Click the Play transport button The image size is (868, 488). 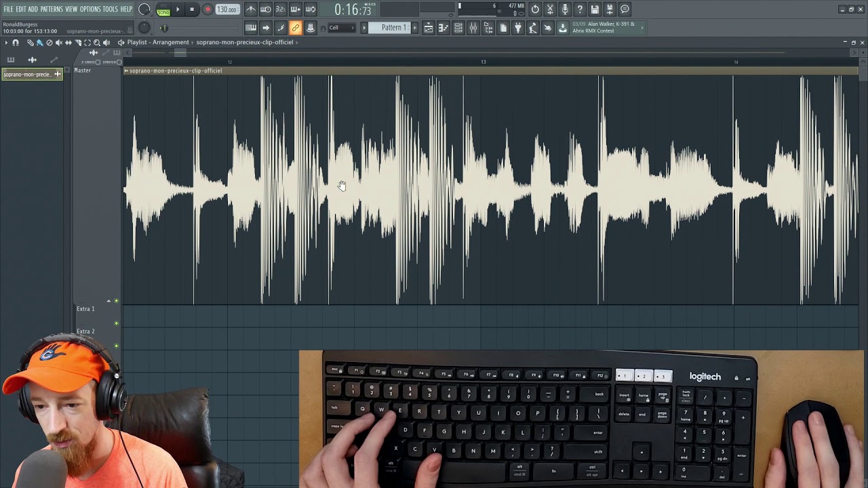178,9
